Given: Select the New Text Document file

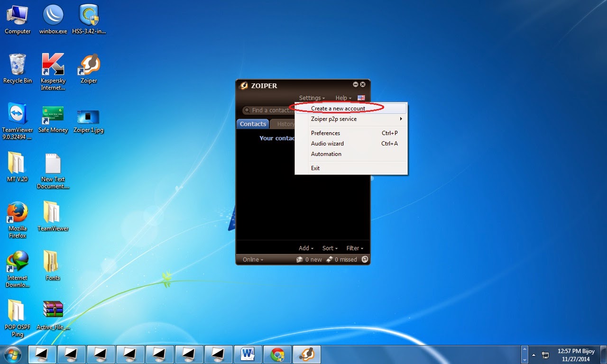Looking at the screenshot, I should [x=53, y=171].
